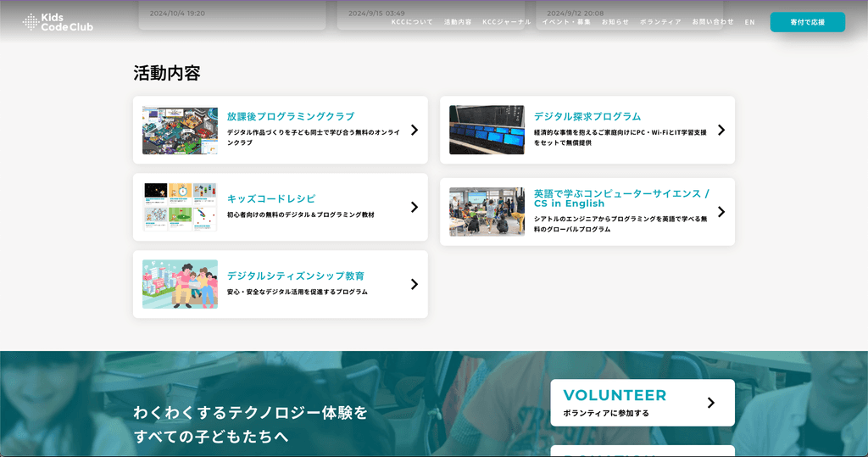Open the デジタル探求プログラム title link
The image size is (868, 457).
[x=587, y=116]
